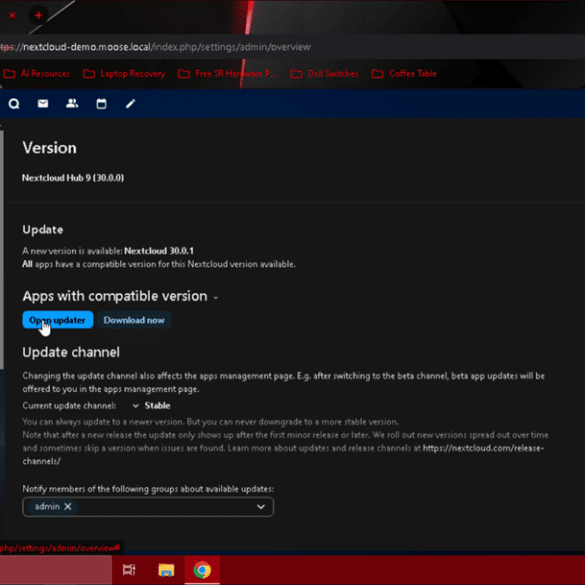Open the AI Resources bookmark folder
This screenshot has height=585, width=585.
(x=37, y=73)
